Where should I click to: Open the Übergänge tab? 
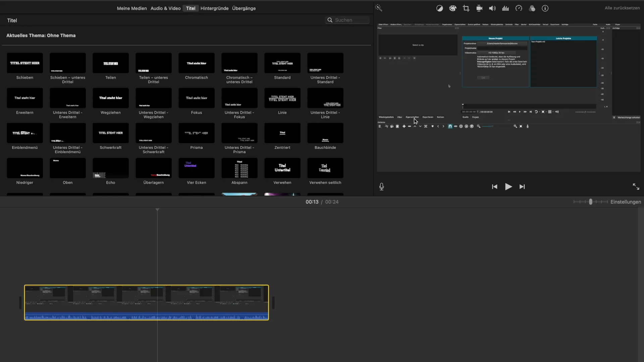tap(244, 8)
